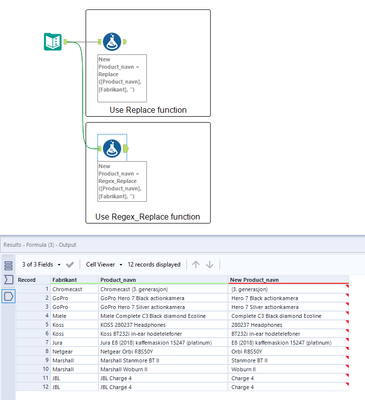This screenshot has width=365, height=400.
Task: Show messages sigma icon in Results sidebar
Action: [8, 280]
